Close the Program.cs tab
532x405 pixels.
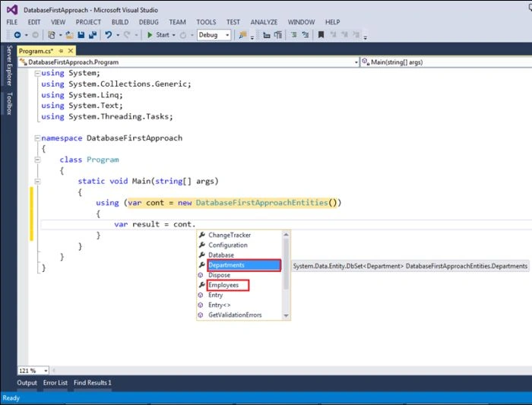71,51
